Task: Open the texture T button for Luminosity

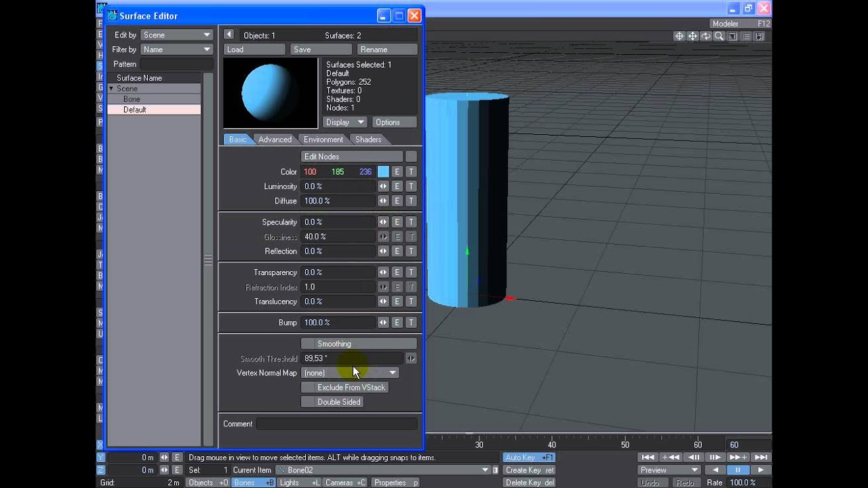Action: coord(411,186)
